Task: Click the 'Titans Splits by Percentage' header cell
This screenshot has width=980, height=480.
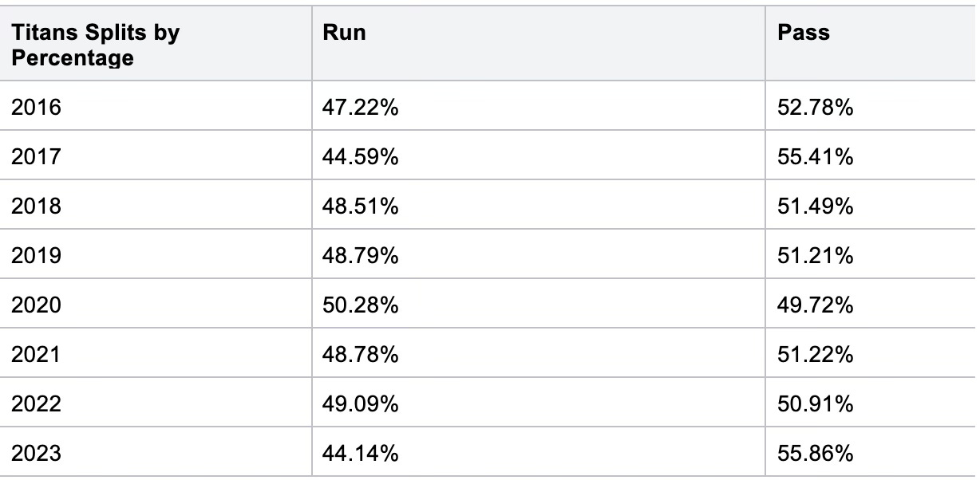Action: [156, 44]
